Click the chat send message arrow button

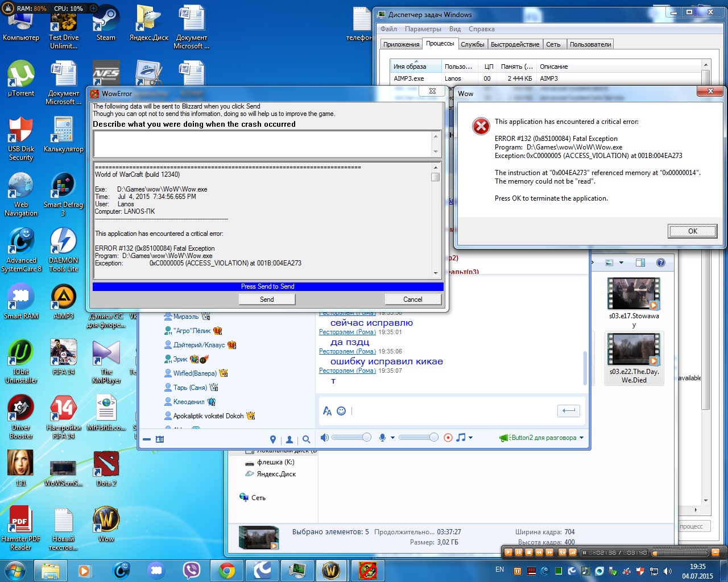coord(569,410)
